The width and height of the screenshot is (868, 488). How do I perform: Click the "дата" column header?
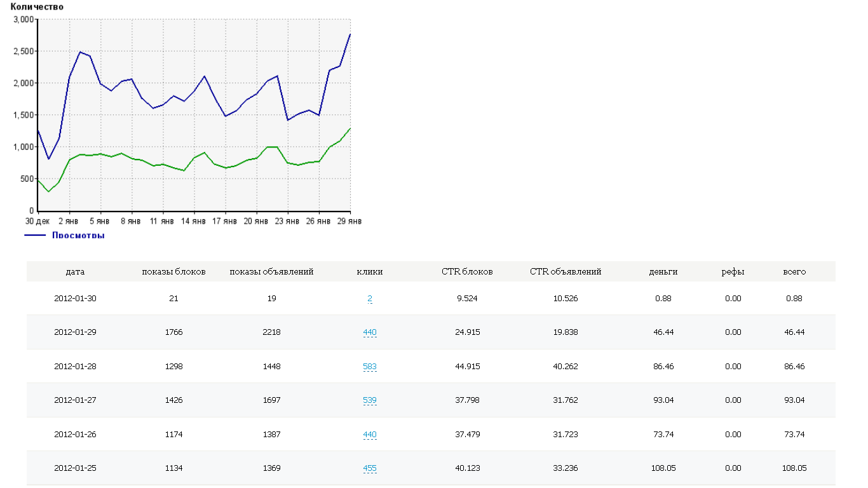[75, 271]
